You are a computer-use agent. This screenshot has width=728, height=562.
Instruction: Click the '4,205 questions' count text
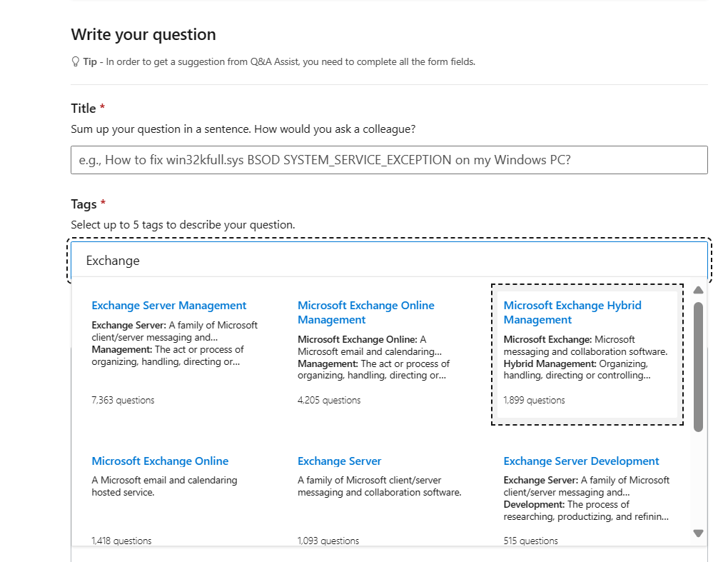329,400
